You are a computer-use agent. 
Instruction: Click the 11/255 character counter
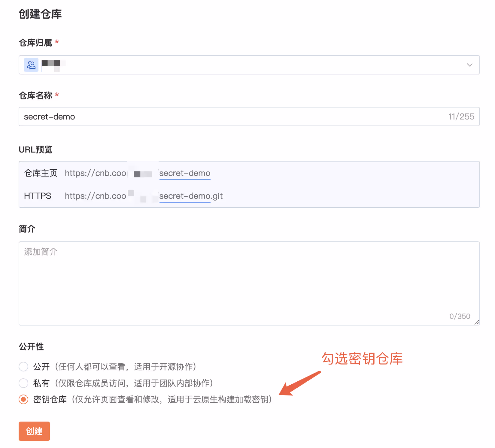point(461,117)
